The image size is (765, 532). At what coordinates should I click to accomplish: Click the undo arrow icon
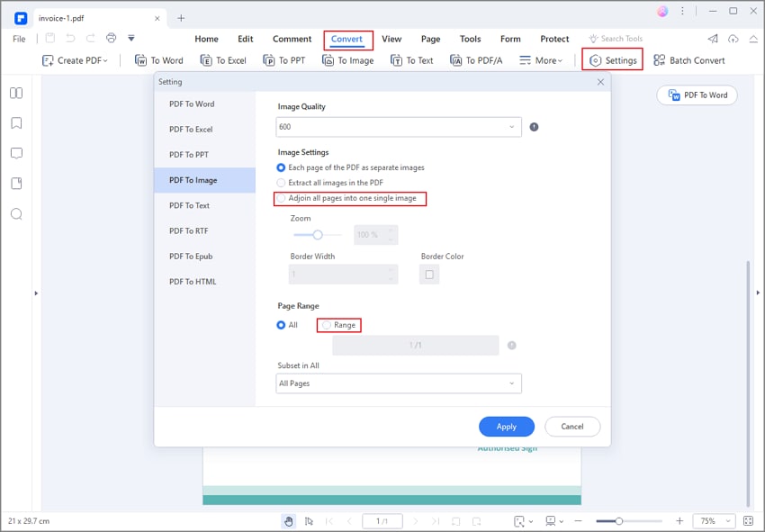[70, 38]
